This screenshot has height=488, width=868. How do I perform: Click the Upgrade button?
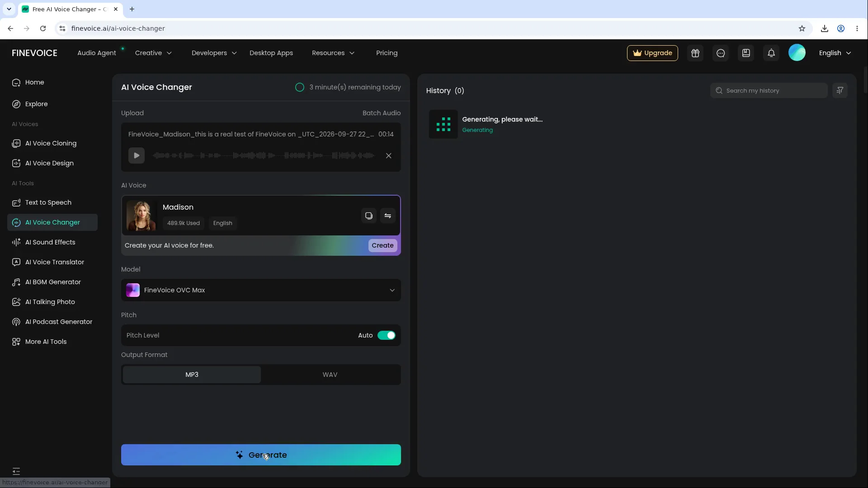652,53
